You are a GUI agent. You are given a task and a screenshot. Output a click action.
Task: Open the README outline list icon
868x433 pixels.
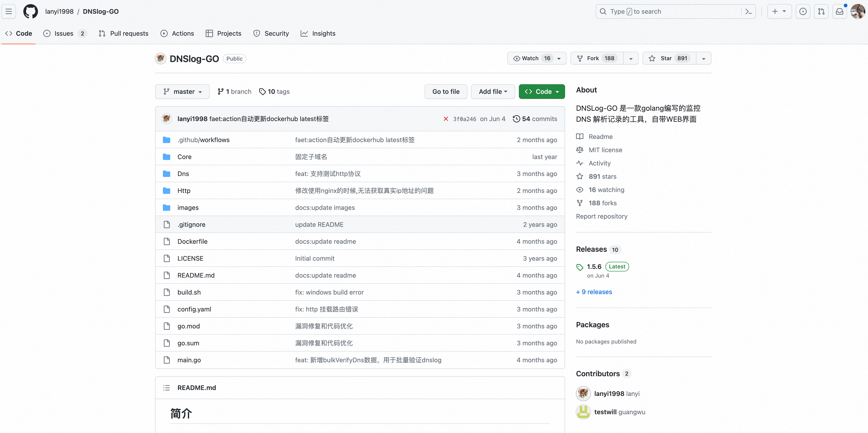pyautogui.click(x=167, y=388)
